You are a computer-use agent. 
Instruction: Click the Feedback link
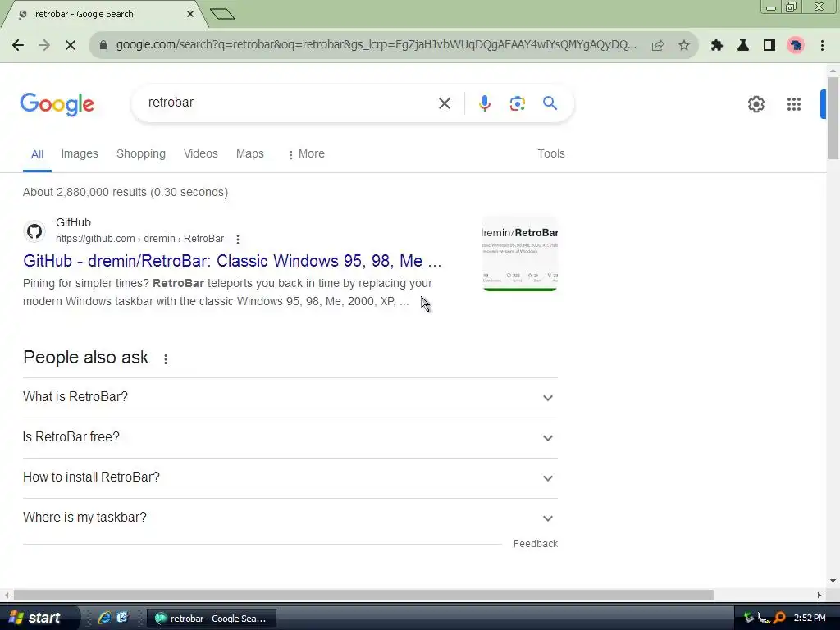click(x=535, y=544)
